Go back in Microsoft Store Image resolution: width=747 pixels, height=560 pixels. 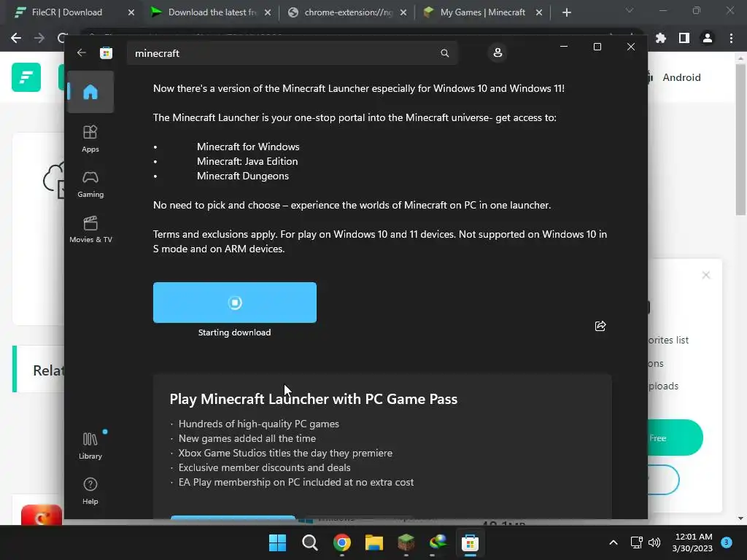(x=82, y=52)
